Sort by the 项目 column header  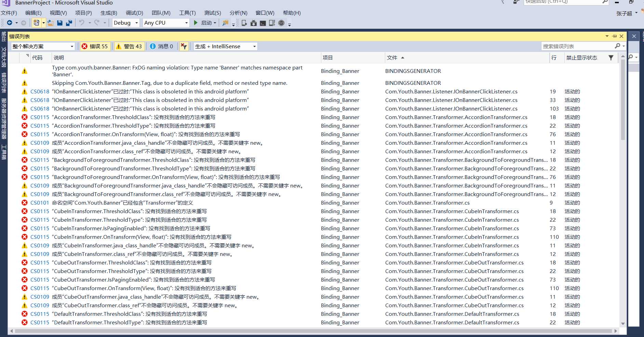pos(353,58)
